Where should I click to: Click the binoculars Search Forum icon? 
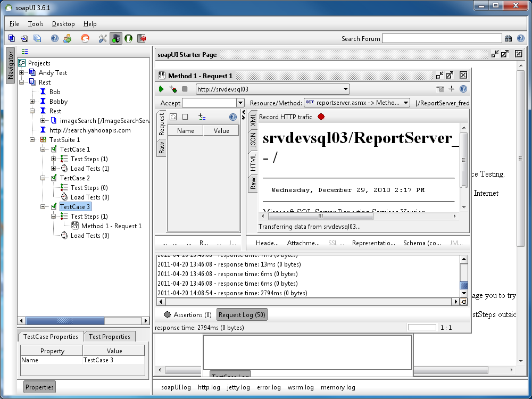click(509, 38)
